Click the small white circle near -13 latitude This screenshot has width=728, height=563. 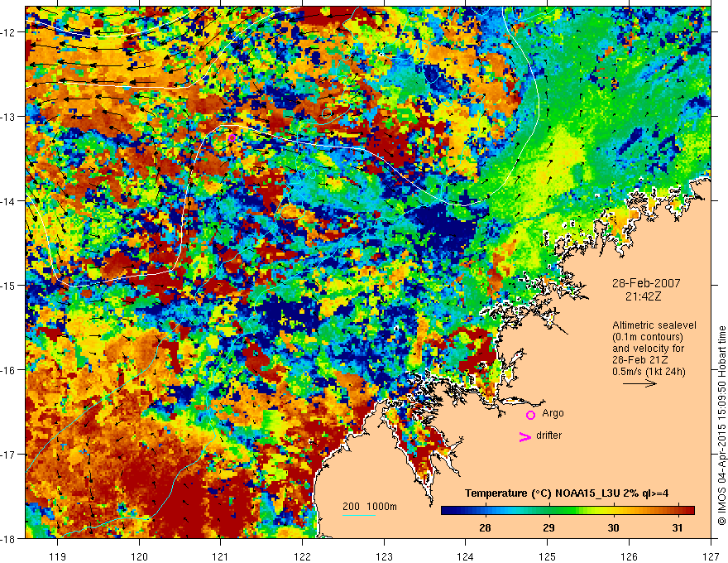coord(327,113)
